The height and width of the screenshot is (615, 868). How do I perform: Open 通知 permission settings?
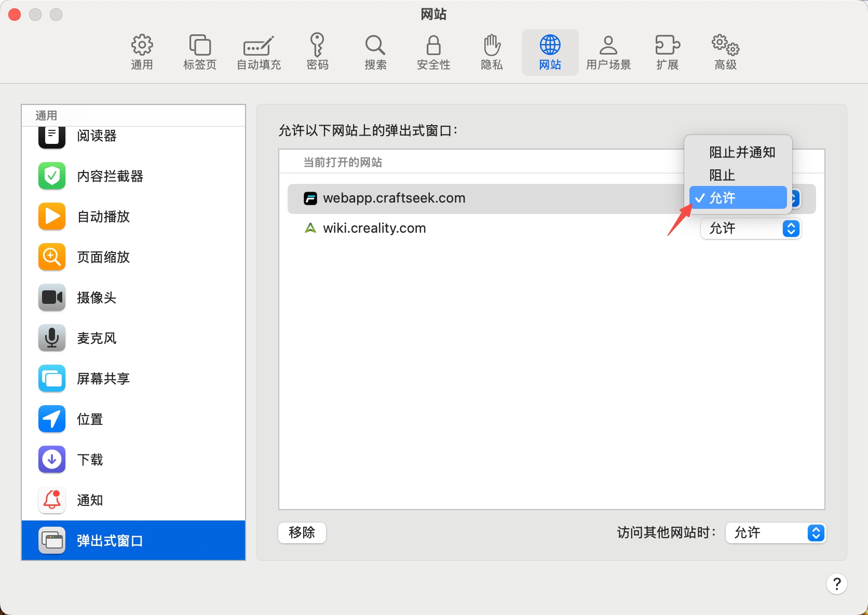point(90,500)
